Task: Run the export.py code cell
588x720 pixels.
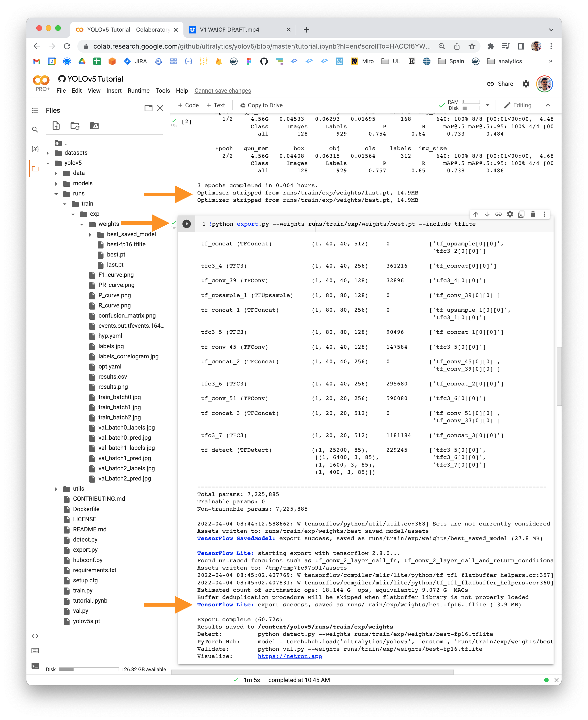Action: [187, 224]
